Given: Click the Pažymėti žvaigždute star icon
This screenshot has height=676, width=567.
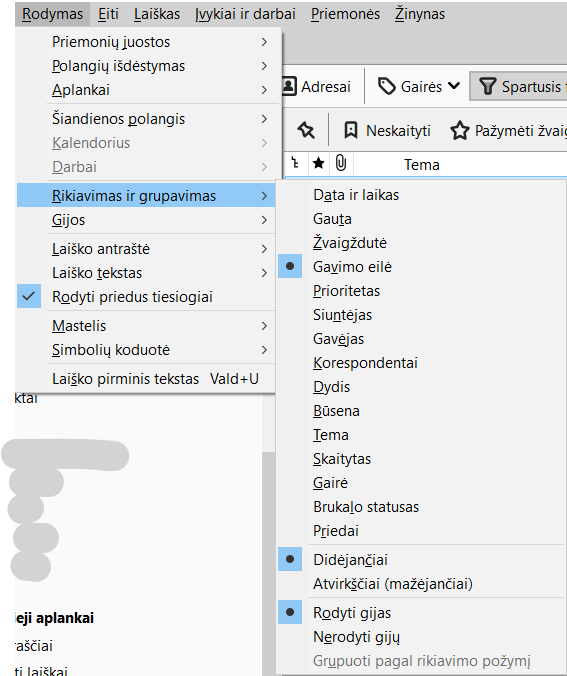Looking at the screenshot, I should click(x=460, y=130).
